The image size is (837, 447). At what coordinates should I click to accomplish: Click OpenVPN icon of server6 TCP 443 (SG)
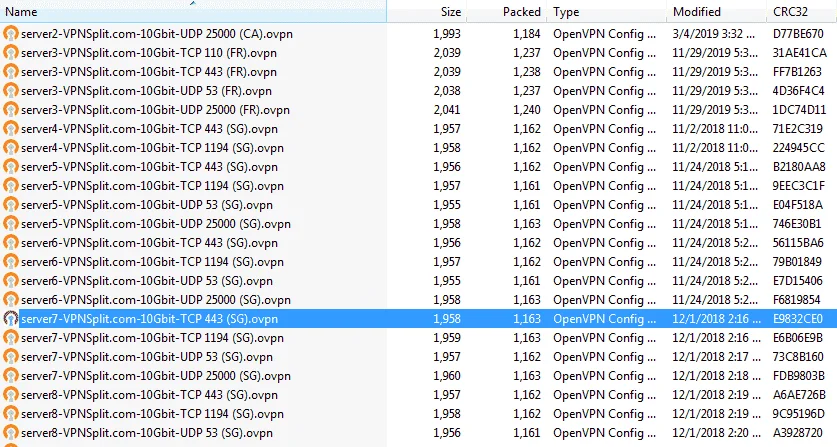(x=11, y=243)
